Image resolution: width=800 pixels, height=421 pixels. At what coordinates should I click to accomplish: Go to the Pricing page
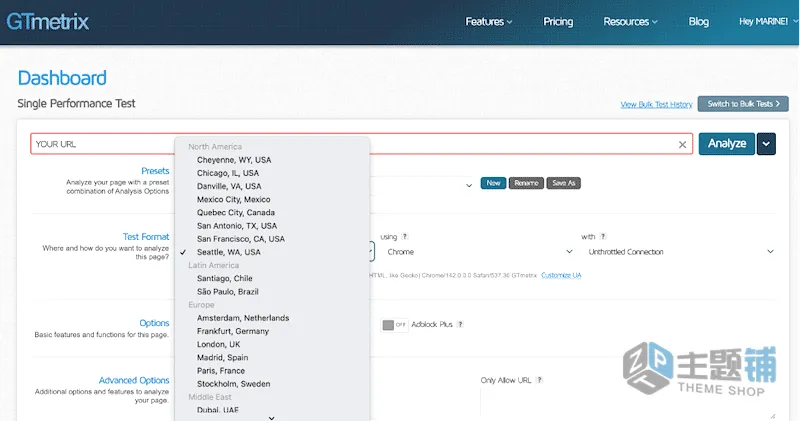[558, 21]
